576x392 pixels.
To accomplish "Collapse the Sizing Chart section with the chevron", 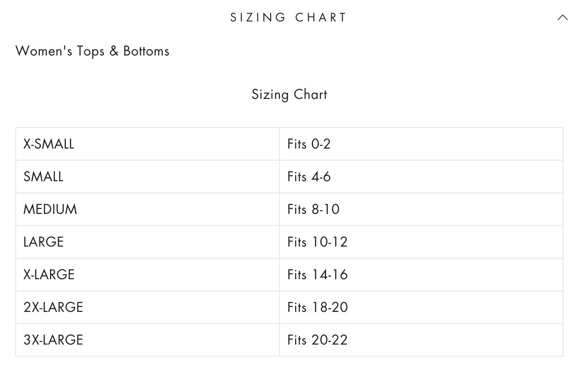I will (562, 18).
